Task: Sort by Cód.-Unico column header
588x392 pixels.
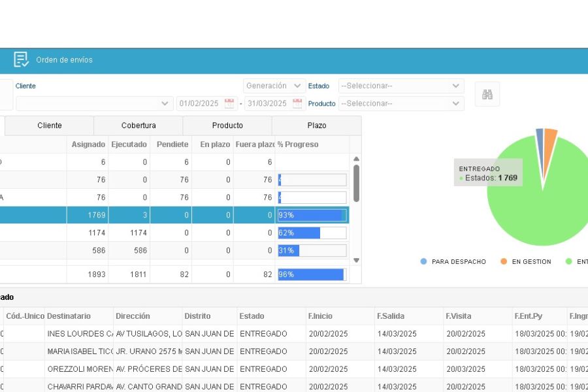Action: point(24,316)
